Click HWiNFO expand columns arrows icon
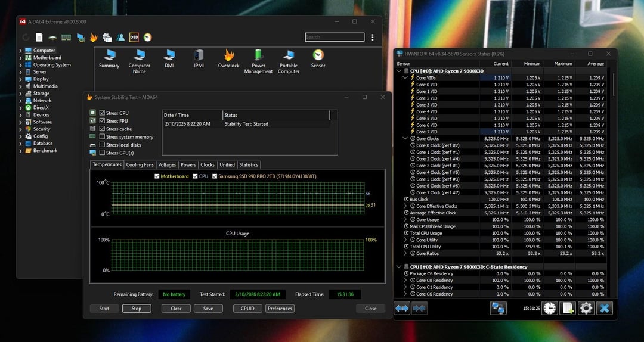This screenshot has height=342, width=644. [402, 308]
